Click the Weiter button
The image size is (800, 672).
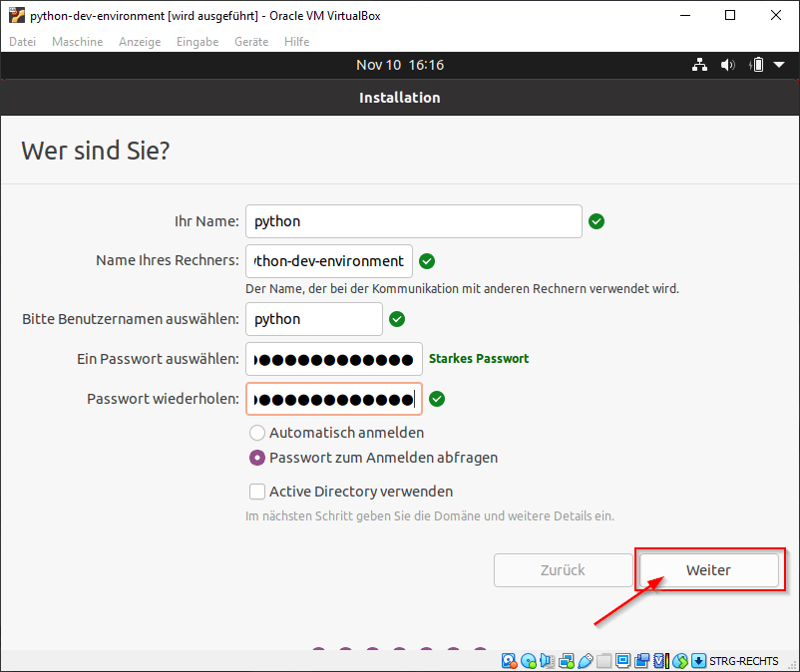tap(708, 569)
